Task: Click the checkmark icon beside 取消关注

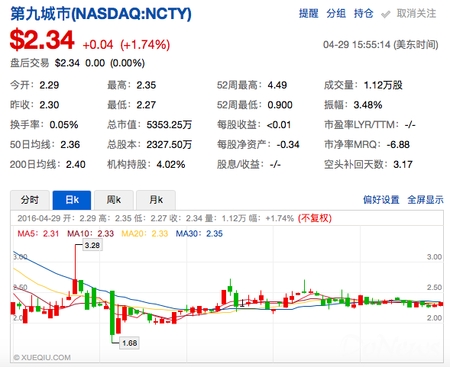Action: tap(385, 14)
